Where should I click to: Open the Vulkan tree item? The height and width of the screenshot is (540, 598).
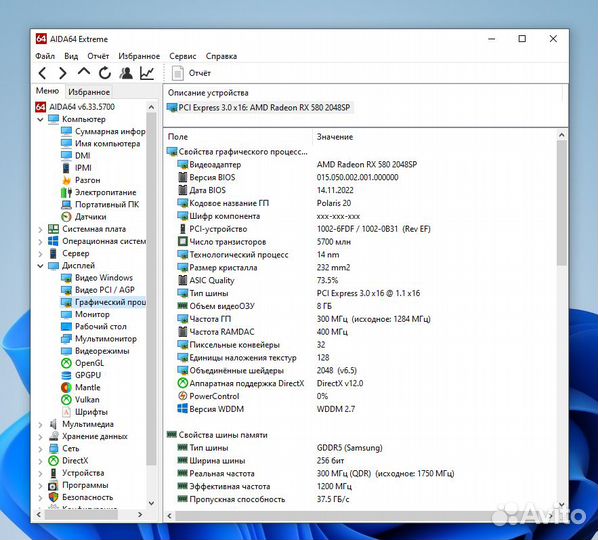80,400
